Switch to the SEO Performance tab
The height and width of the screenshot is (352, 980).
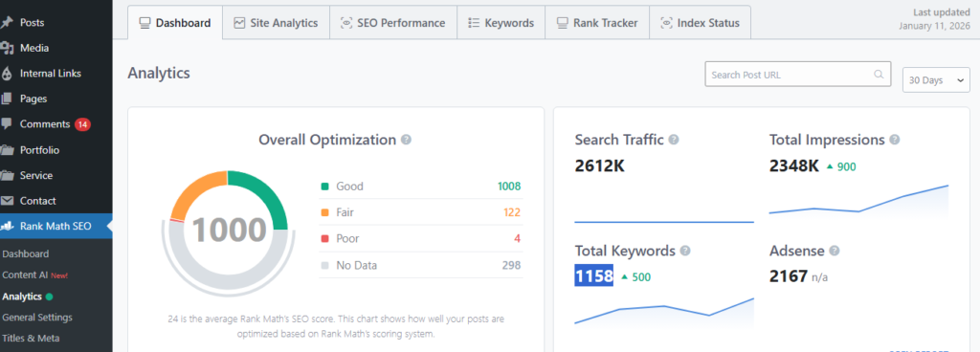click(x=393, y=22)
